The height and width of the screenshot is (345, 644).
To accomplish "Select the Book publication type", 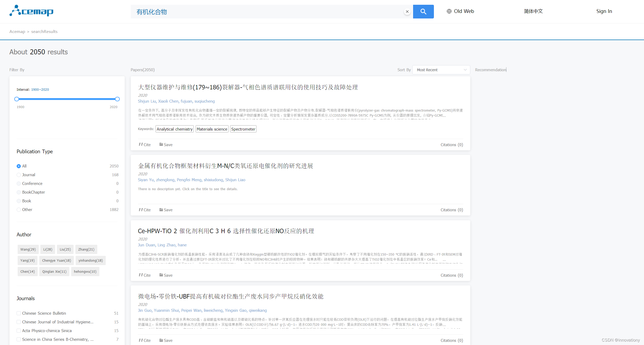I will [x=19, y=201].
